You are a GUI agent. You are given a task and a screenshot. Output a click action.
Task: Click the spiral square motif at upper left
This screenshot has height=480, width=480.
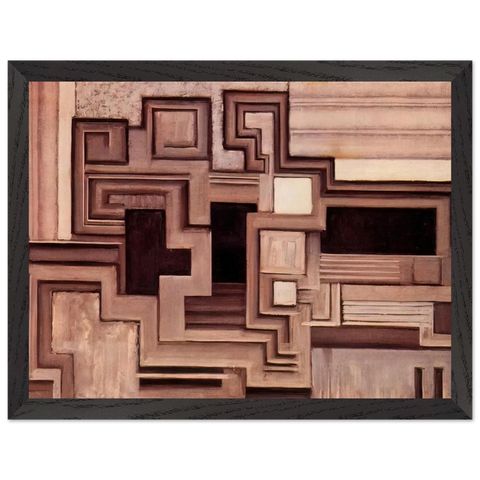(x=101, y=142)
